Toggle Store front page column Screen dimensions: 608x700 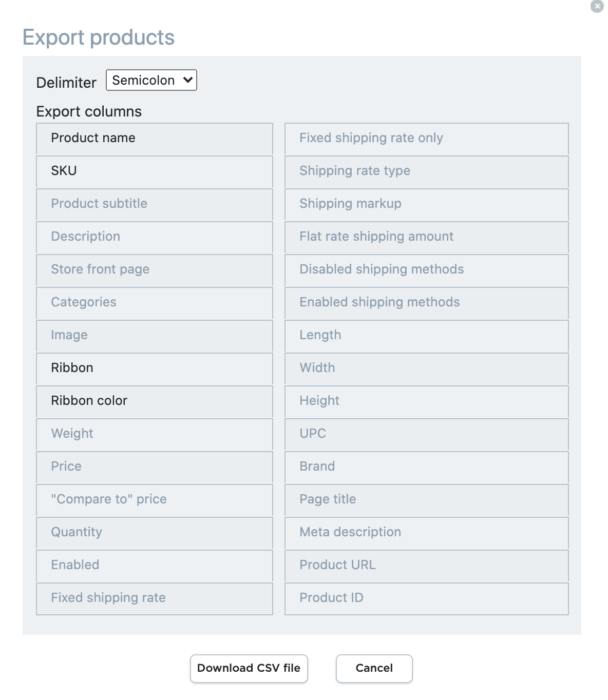(x=154, y=270)
